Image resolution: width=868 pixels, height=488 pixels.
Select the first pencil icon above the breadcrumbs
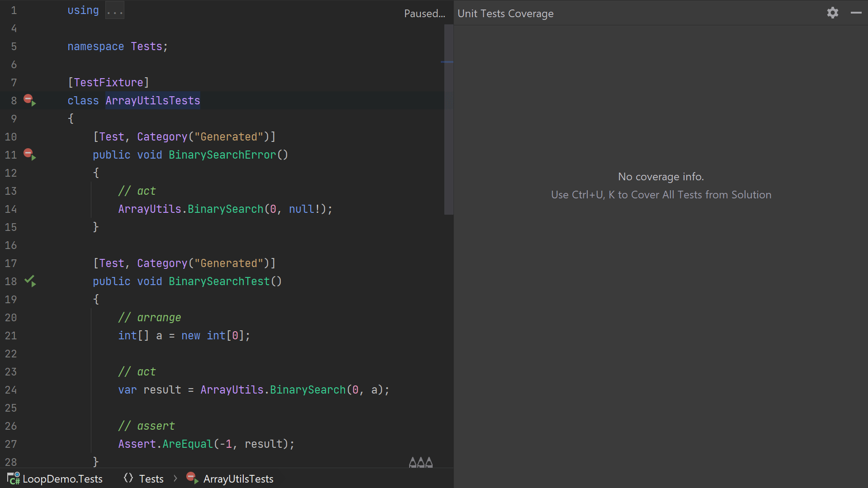click(x=412, y=462)
